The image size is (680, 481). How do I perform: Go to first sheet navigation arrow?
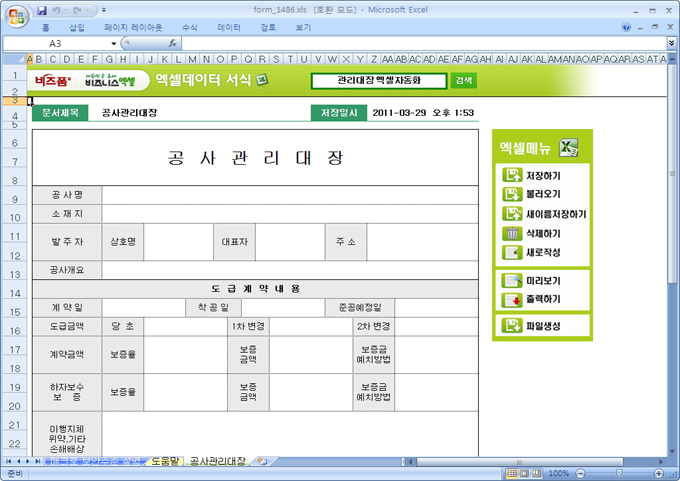coord(8,461)
